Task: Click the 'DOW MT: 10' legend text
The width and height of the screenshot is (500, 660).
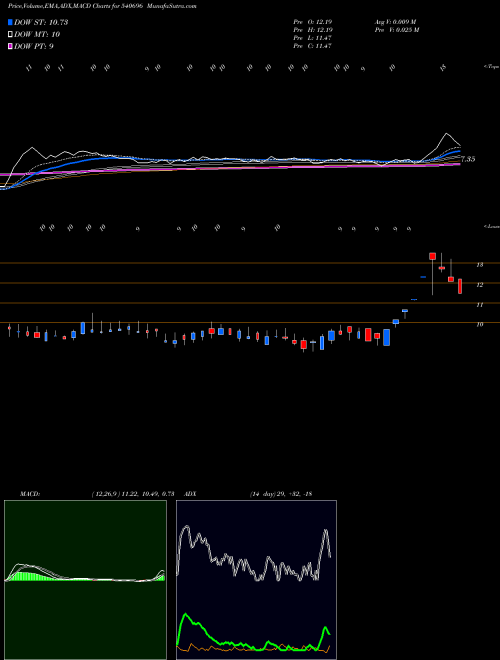Action: point(37,35)
